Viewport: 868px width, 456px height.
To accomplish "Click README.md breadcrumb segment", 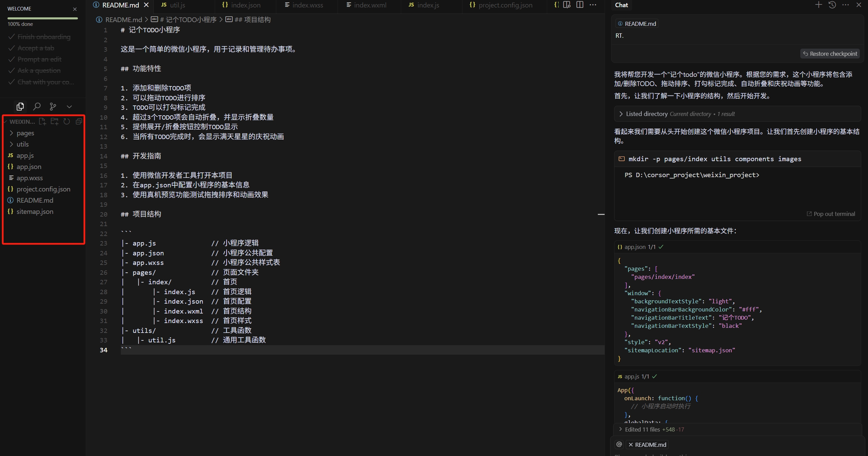I will [x=123, y=20].
